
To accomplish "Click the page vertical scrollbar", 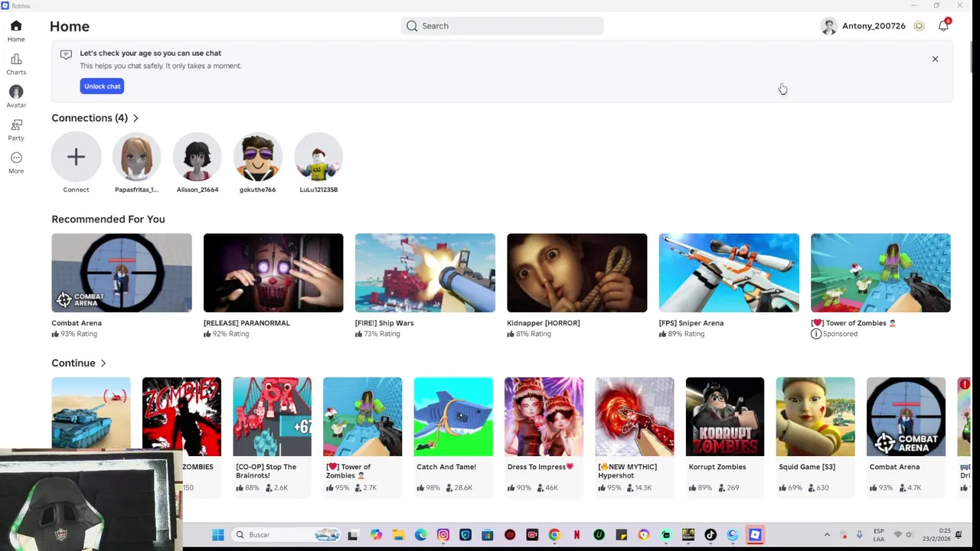I will pyautogui.click(x=972, y=57).
